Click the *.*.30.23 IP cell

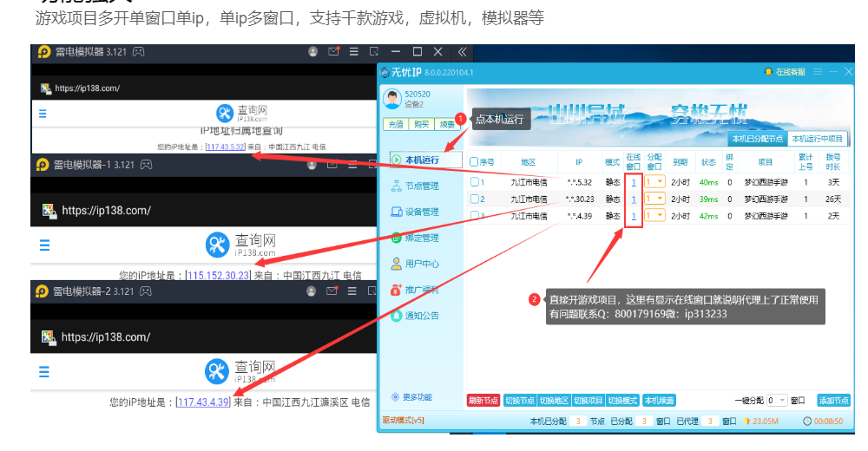point(580,199)
